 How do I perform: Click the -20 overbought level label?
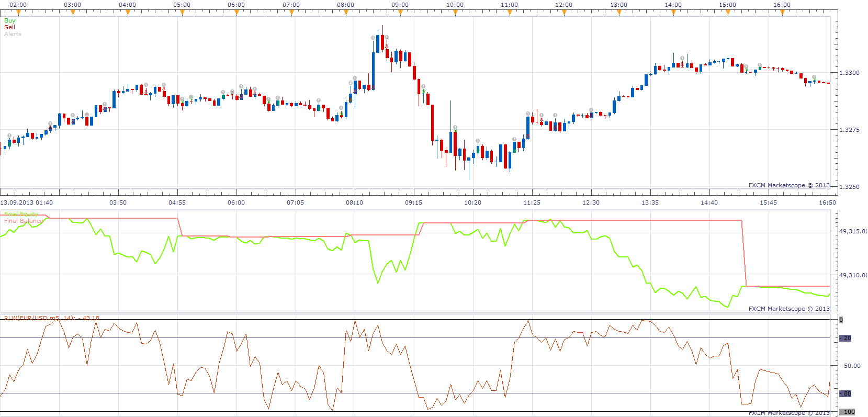[x=846, y=338]
